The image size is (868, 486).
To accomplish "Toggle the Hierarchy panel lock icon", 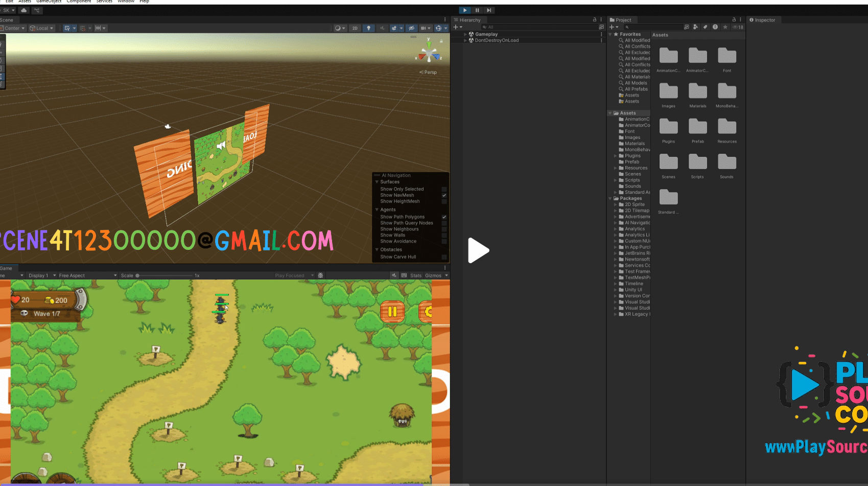I will point(595,20).
